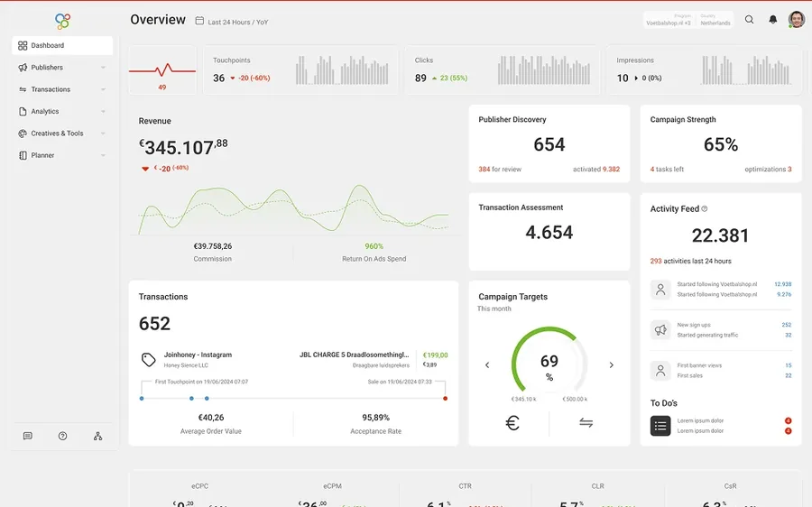Click the Impressions value 10
Screen dimensions: 812x507
(623, 78)
